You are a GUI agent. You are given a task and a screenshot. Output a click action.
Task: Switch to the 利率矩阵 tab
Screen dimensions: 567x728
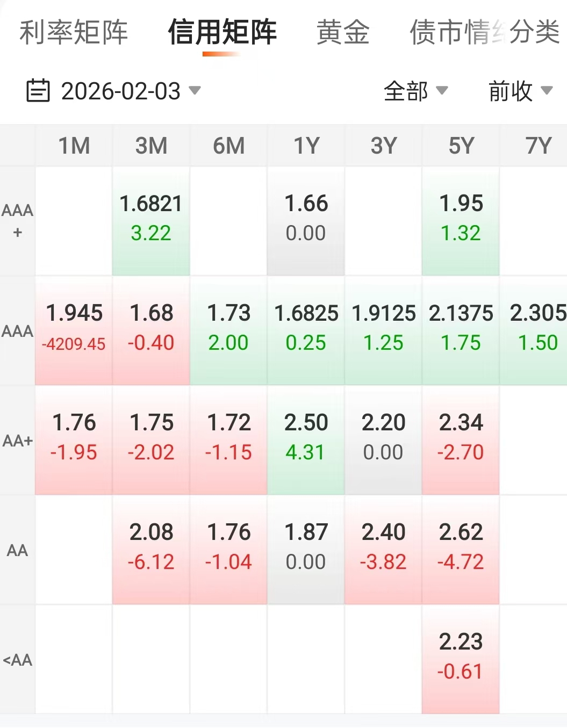74,32
